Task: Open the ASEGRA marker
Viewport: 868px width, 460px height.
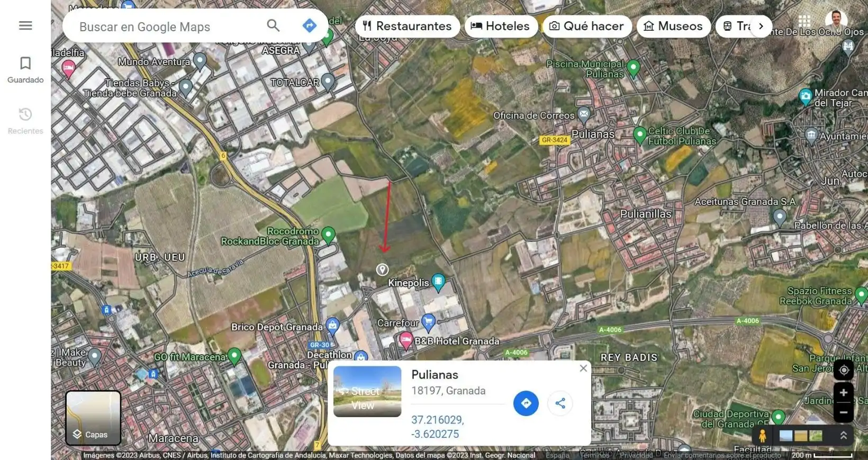Action: point(309,47)
